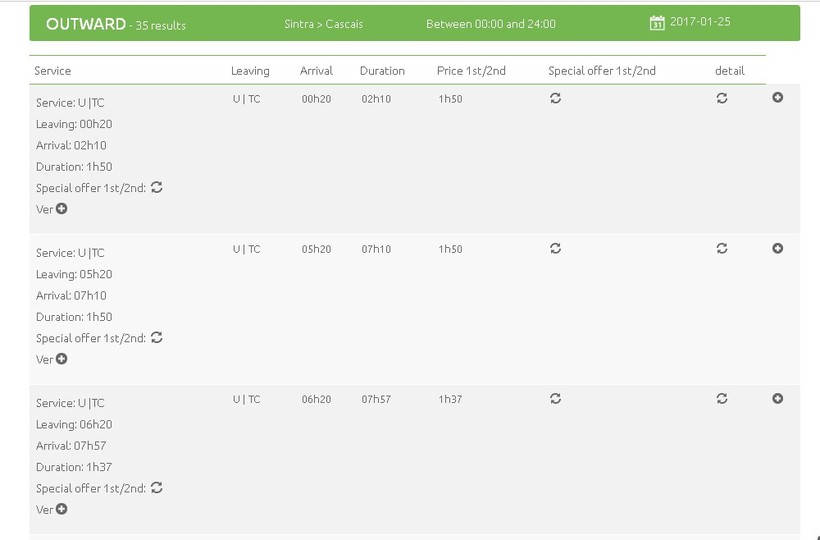Click detail refresh icon for 05h20 train
This screenshot has width=820, height=540.
(x=722, y=249)
